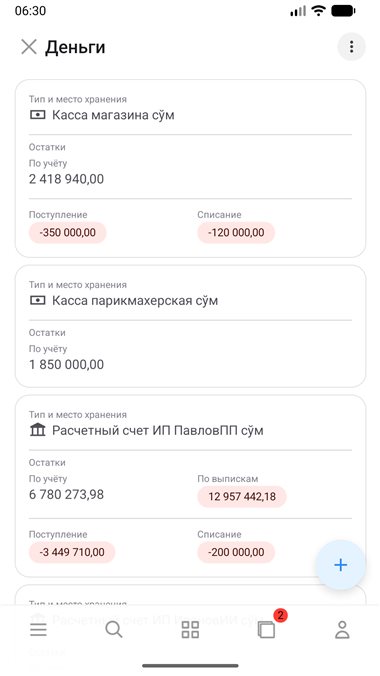
Task: Tap the blue plus add button
Action: tap(341, 565)
